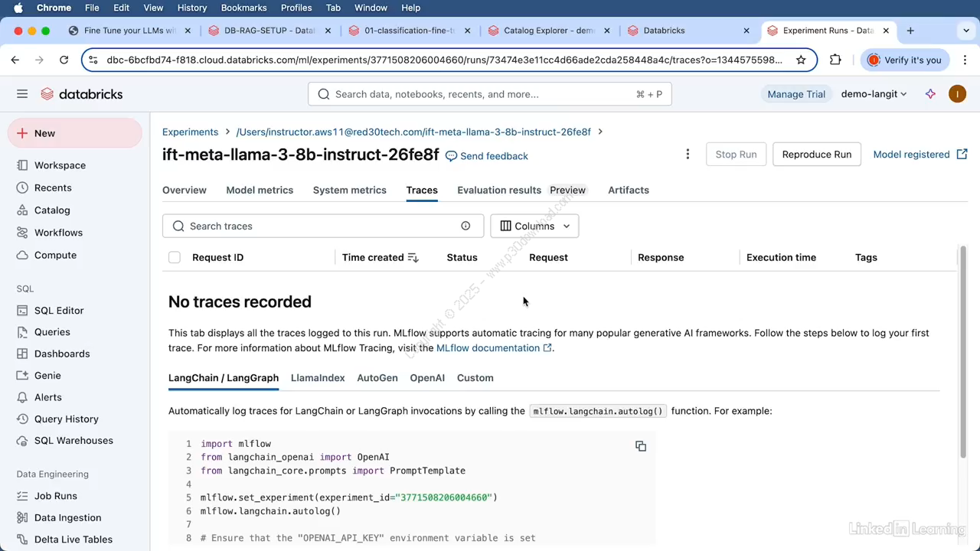This screenshot has height=551, width=980.
Task: Switch to the Model metrics tab
Action: pyautogui.click(x=260, y=190)
